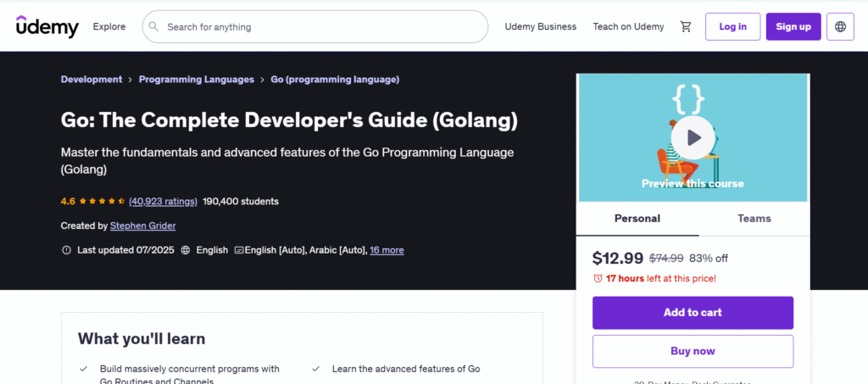868x384 pixels.
Task: Open the 40,923 ratings link
Action: point(163,202)
